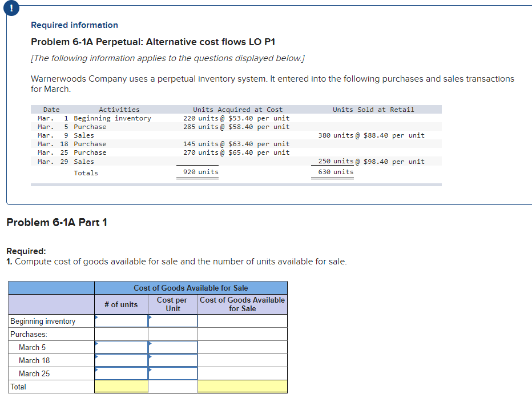Click the Beginning inventory # of units field

[x=121, y=320]
